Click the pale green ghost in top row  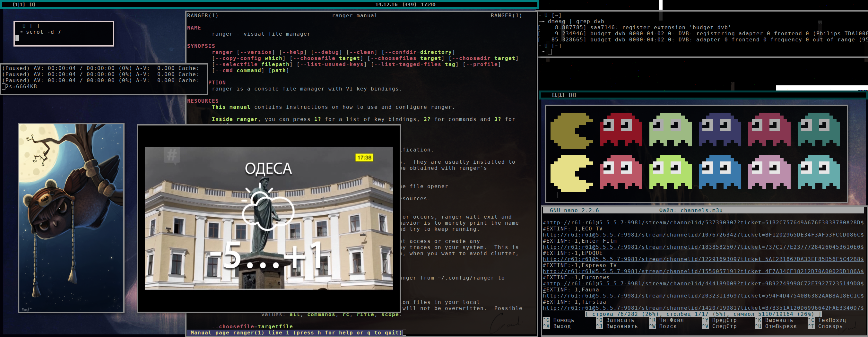[x=670, y=130]
